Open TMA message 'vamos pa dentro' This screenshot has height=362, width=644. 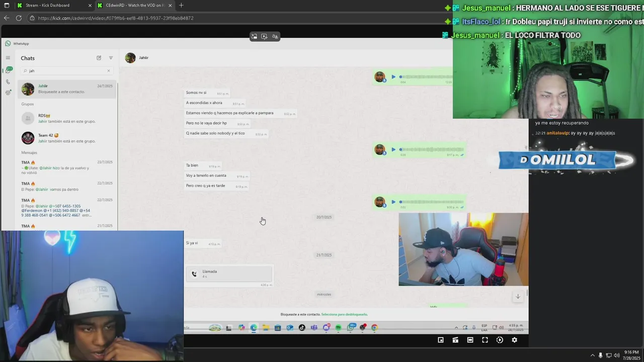(67, 187)
